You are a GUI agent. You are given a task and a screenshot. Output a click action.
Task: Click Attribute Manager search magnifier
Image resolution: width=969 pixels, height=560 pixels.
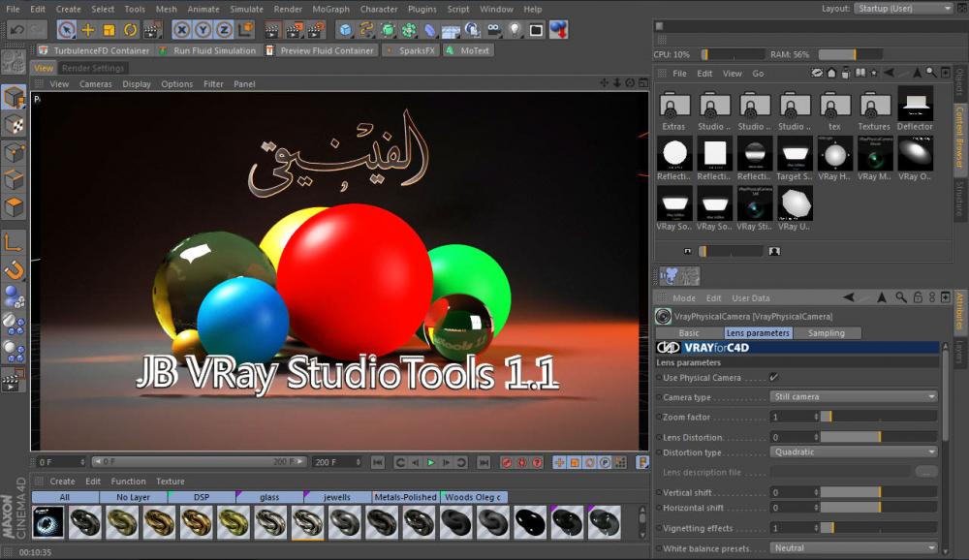901,297
